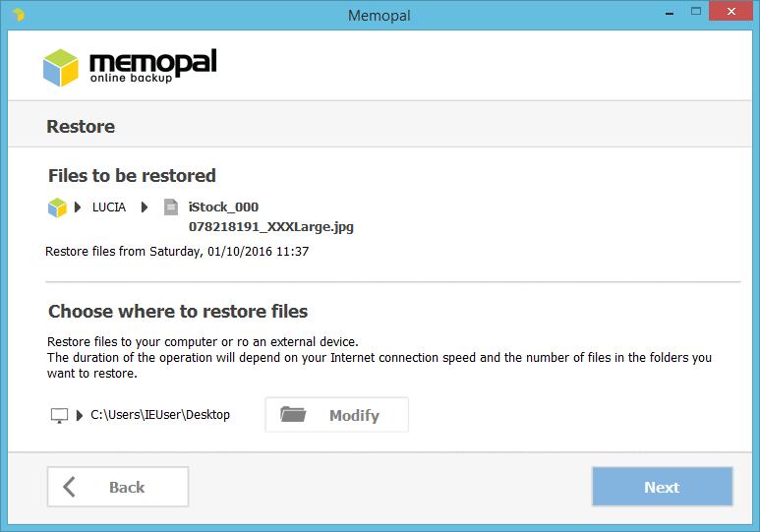The width and height of the screenshot is (760, 532).
Task: Go Back to the previous step
Action: (x=118, y=487)
